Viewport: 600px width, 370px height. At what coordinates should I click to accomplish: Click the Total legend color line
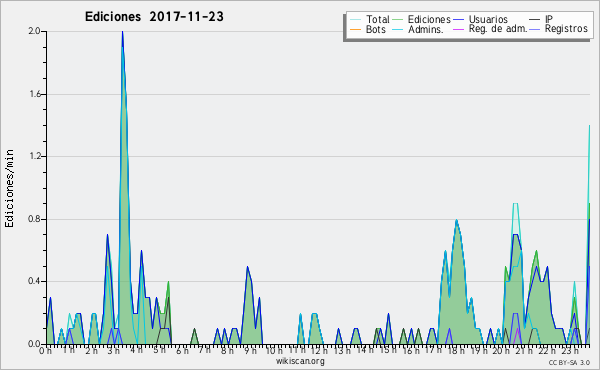coord(355,20)
